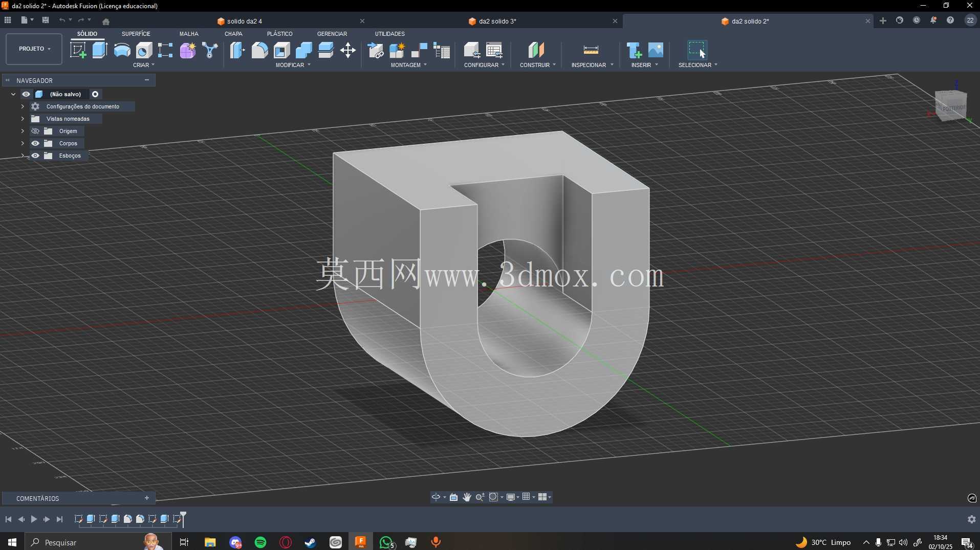980x550 pixels.
Task: Open the MODIFICAR dropdown menu
Action: pos(293,65)
